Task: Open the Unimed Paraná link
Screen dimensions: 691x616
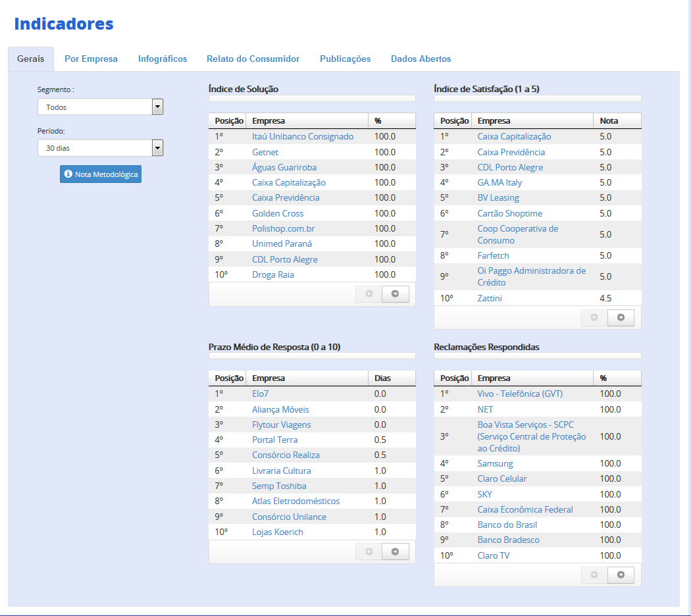Action: click(x=282, y=244)
